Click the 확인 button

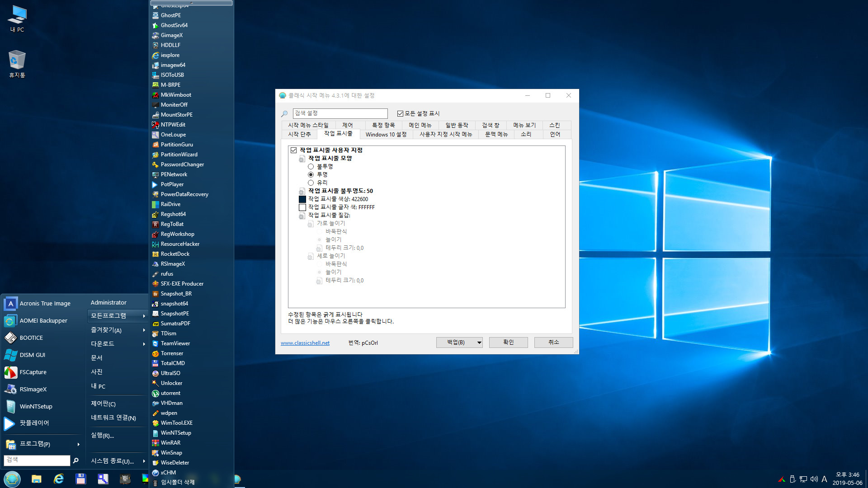pyautogui.click(x=509, y=343)
